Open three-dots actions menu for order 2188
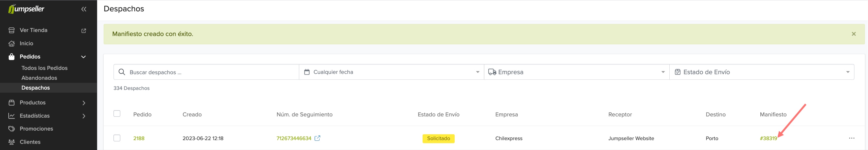 (x=851, y=138)
